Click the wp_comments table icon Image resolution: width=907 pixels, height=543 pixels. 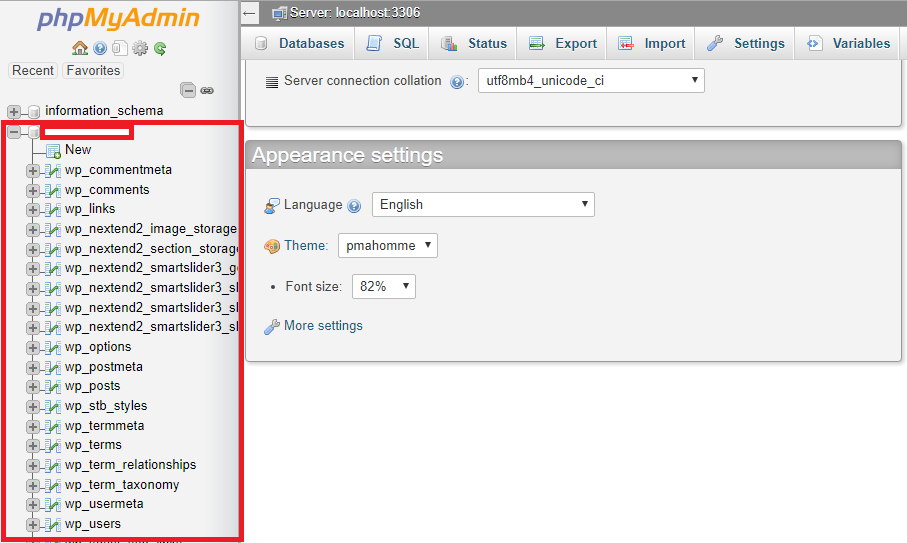[53, 190]
